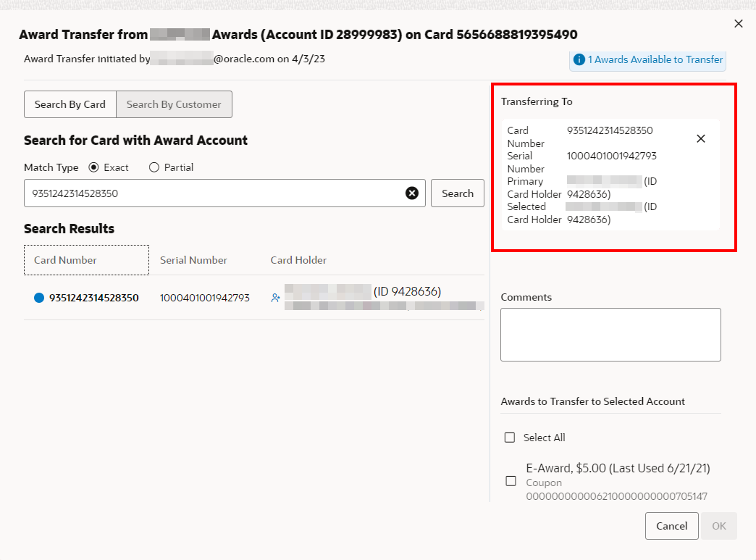The image size is (756, 560).
Task: Click the Search button
Action: tap(458, 193)
